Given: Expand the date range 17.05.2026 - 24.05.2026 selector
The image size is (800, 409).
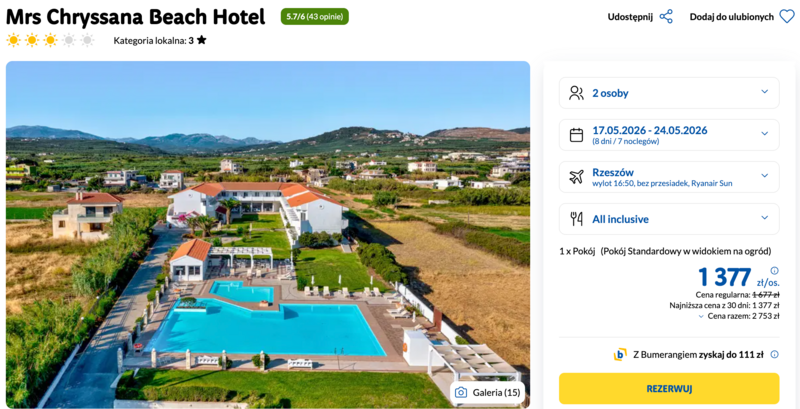Looking at the screenshot, I should click(x=669, y=135).
